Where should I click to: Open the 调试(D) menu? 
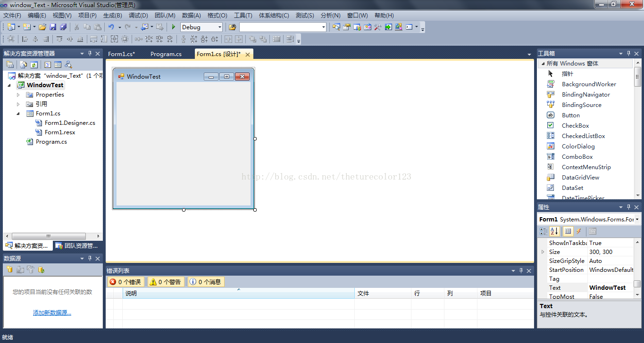pyautogui.click(x=138, y=16)
